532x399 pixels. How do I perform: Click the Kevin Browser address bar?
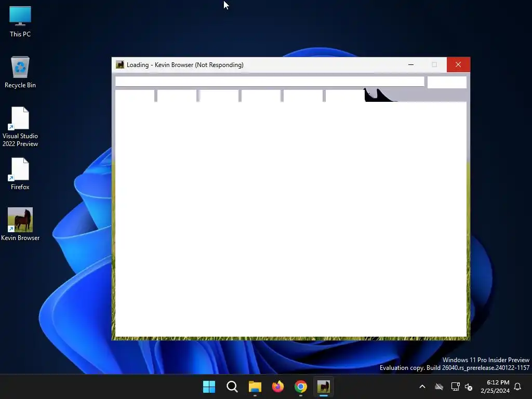(x=270, y=82)
